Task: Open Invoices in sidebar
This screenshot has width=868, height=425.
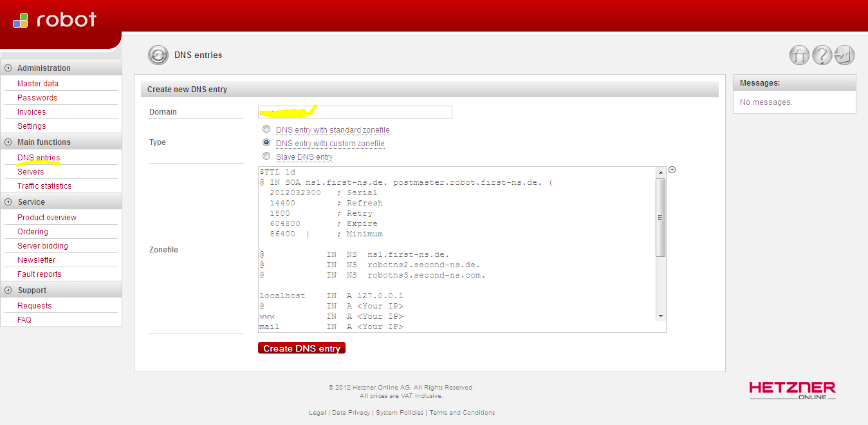Action: [32, 112]
